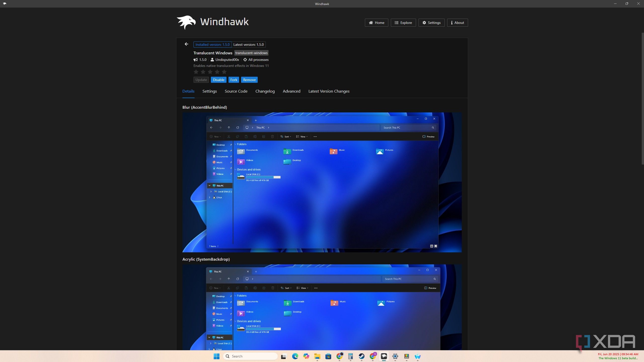The image size is (644, 362).
Task: Click the Windhawk icon in the taskbar
Action: 384,356
